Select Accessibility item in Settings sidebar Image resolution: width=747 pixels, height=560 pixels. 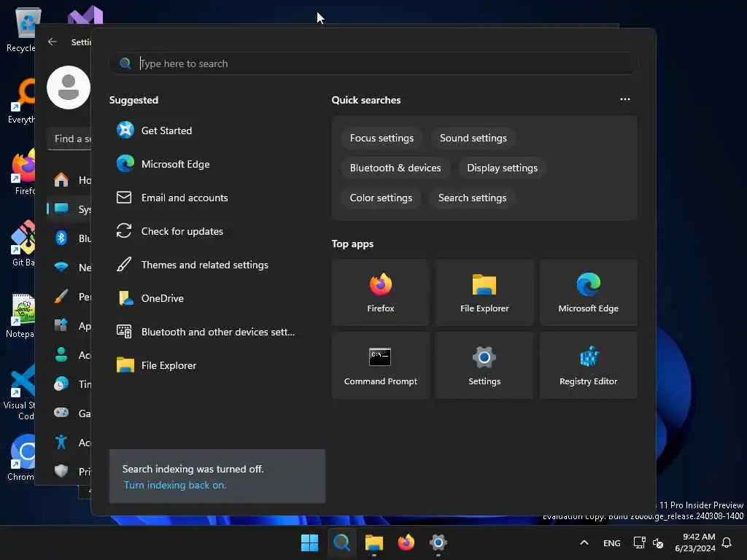69,443
